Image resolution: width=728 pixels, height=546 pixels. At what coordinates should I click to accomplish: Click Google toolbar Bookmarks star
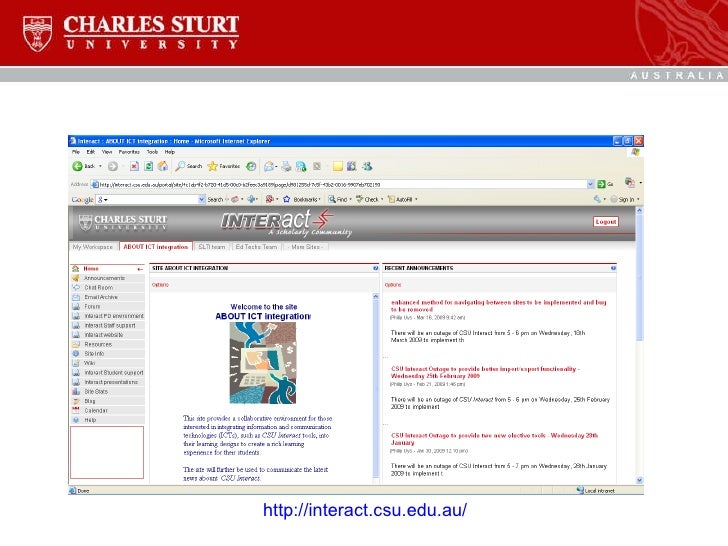coord(286,199)
